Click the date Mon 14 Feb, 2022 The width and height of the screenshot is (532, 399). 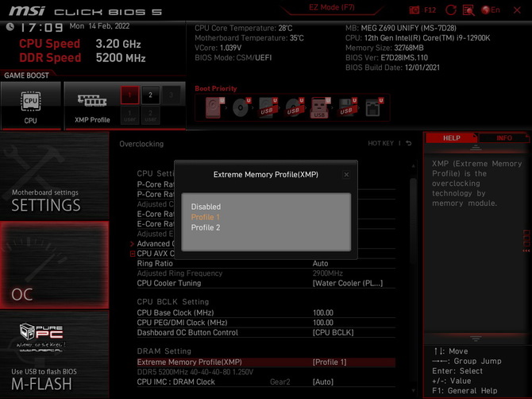pos(99,26)
